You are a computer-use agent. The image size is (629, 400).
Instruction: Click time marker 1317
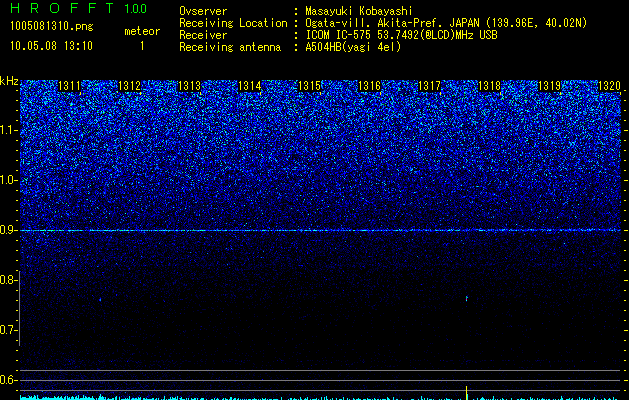click(x=429, y=86)
